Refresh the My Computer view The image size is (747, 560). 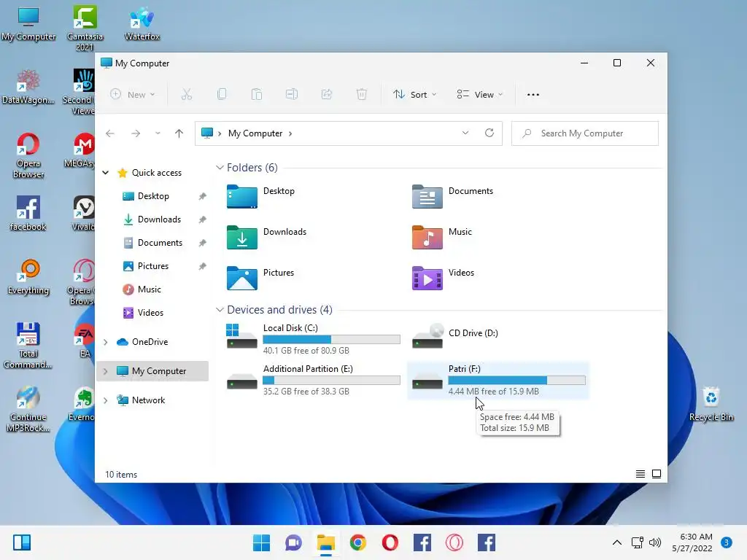point(489,133)
